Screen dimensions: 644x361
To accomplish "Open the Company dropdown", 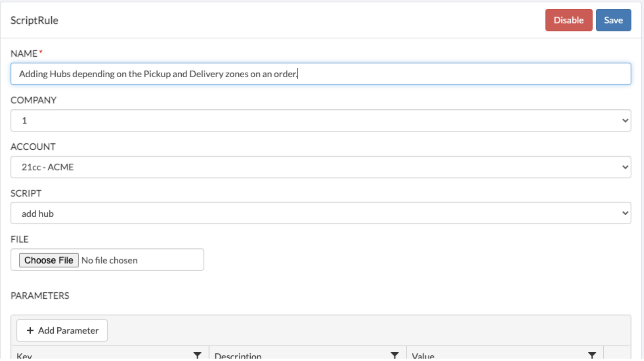I will pyautogui.click(x=321, y=120).
